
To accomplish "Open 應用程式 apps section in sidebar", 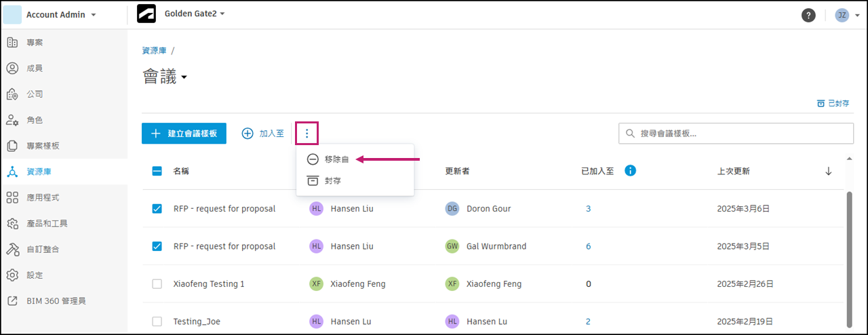I will [42, 197].
